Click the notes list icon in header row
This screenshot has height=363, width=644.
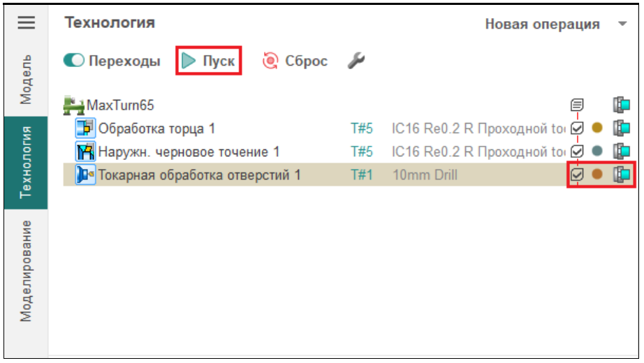pyautogui.click(x=577, y=106)
